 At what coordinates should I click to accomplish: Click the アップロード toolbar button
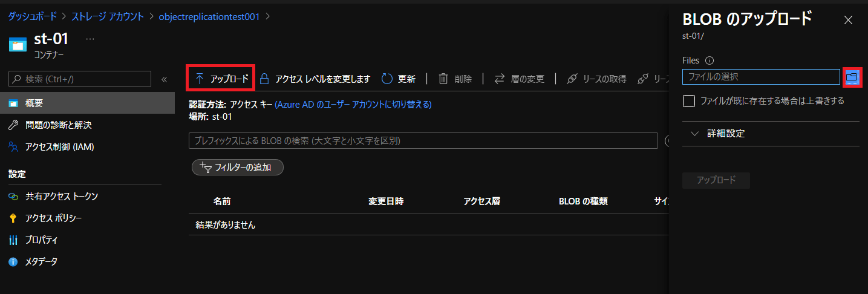pyautogui.click(x=221, y=79)
